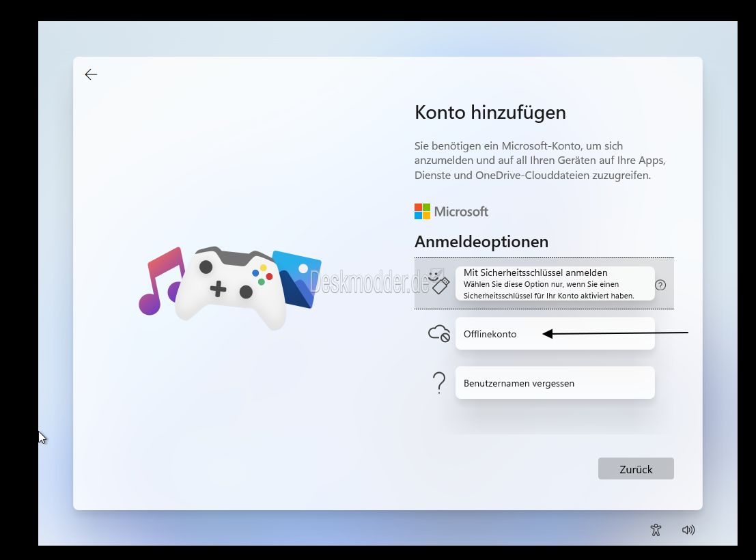Select Benutzernamen vergessen option
This screenshot has height=560, width=756.
click(555, 383)
